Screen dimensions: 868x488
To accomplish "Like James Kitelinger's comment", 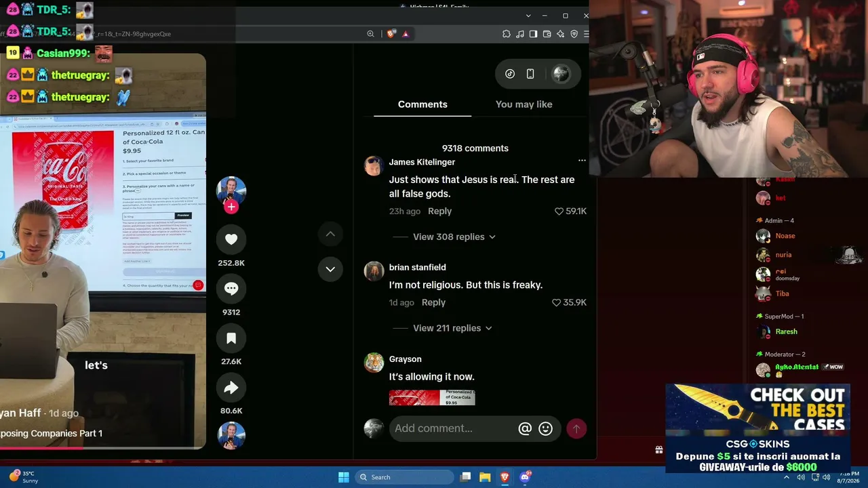I will [x=559, y=211].
